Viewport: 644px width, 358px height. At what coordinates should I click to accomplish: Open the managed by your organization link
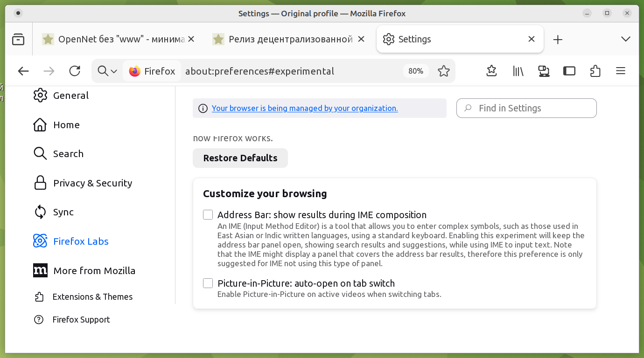pos(305,108)
